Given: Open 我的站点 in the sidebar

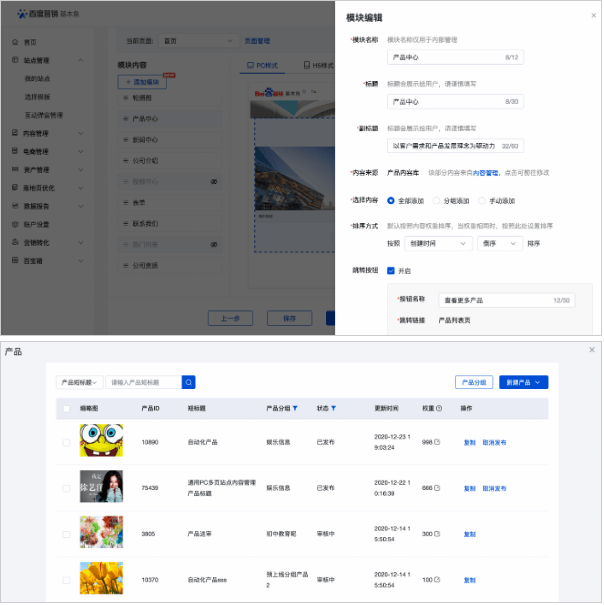Looking at the screenshot, I should click(x=37, y=79).
